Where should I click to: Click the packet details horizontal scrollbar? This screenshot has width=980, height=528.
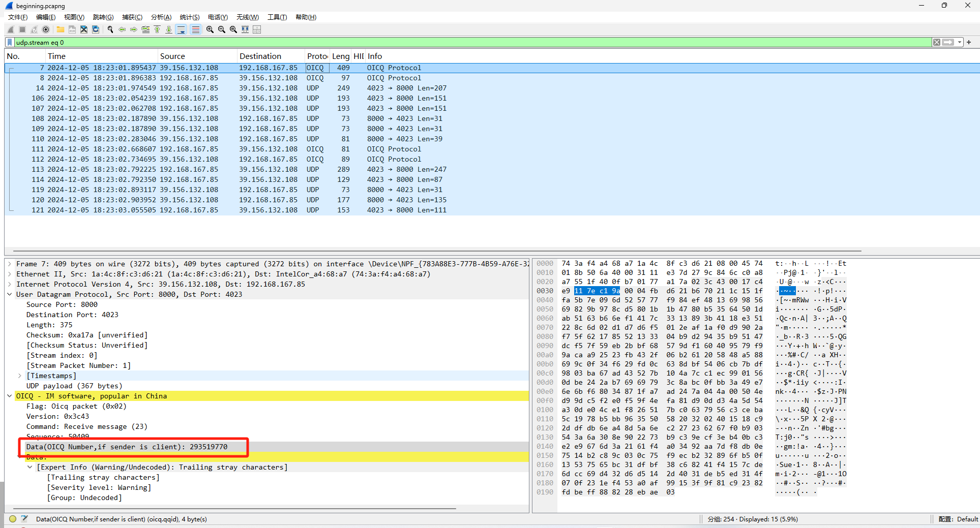click(x=234, y=508)
